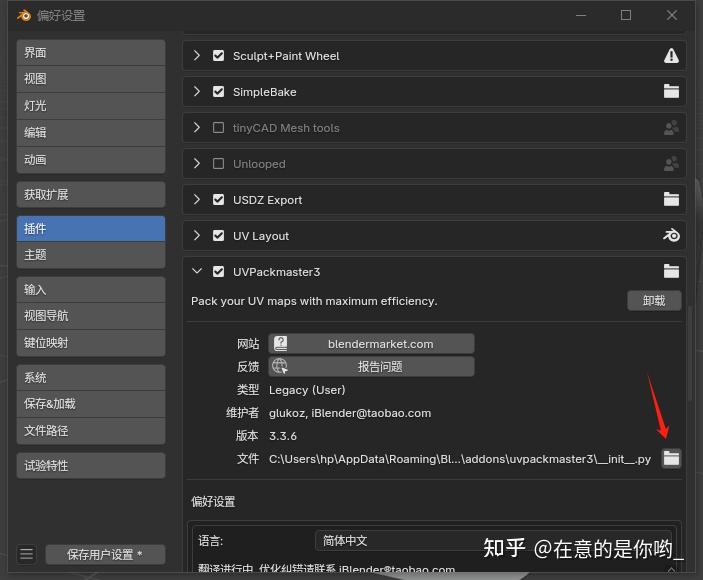
Task: Click community icon on tinyCAD Mesh tools row
Action: pos(671,128)
